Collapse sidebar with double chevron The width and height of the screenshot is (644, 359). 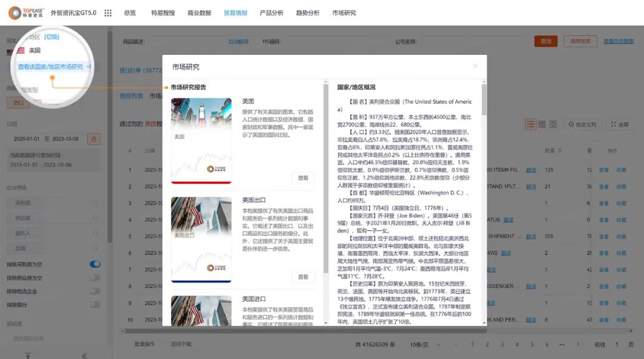[x=84, y=355]
